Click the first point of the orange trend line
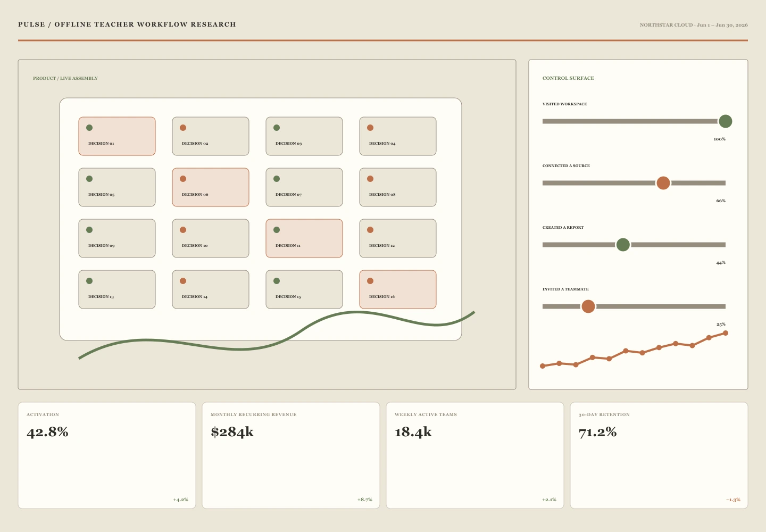This screenshot has height=532, width=766. pyautogui.click(x=543, y=366)
